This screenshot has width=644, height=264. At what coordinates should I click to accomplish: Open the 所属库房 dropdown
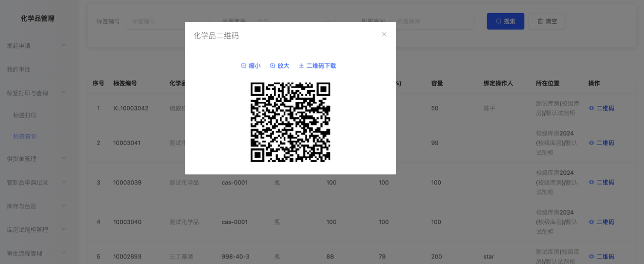click(x=293, y=21)
